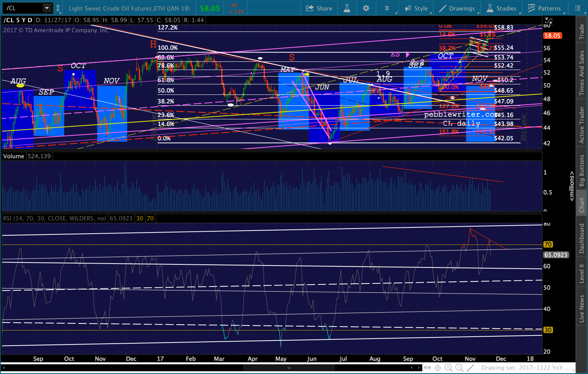Click the Volume study label
Screen dimensions: 588x374
[14, 156]
